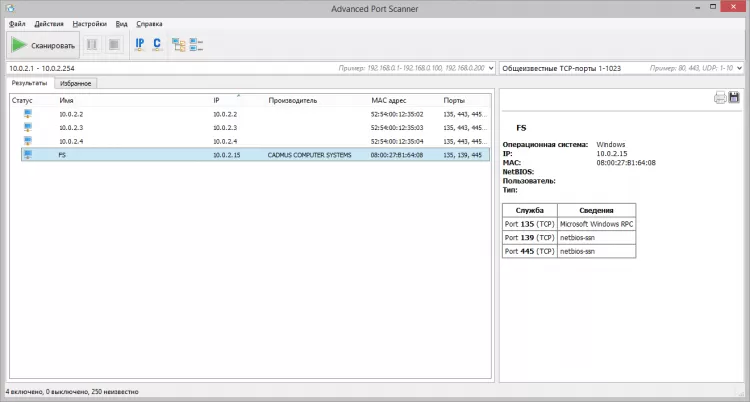Click the IP range input field
750x402 pixels.
(x=150, y=67)
